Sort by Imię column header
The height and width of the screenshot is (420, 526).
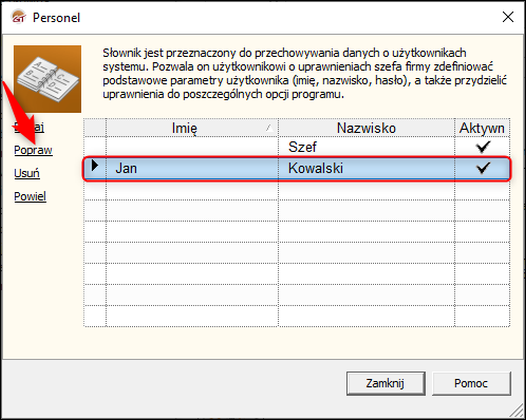tap(192, 128)
